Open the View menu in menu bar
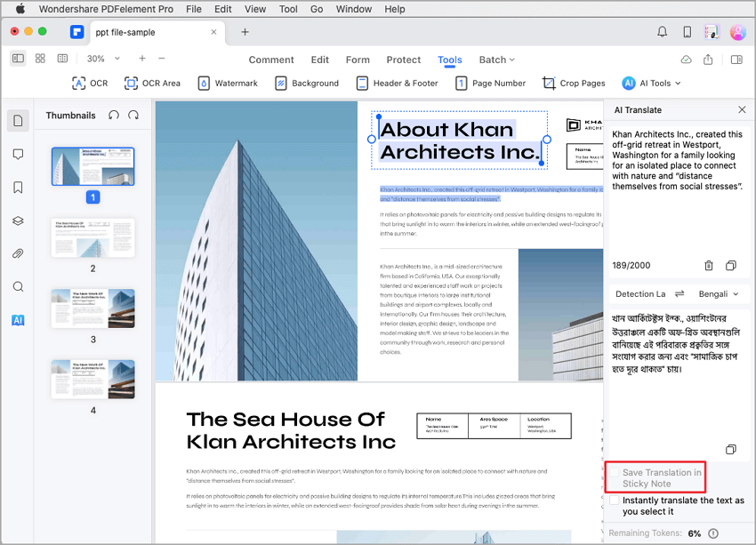Screen dimensions: 756x545 click(x=255, y=9)
